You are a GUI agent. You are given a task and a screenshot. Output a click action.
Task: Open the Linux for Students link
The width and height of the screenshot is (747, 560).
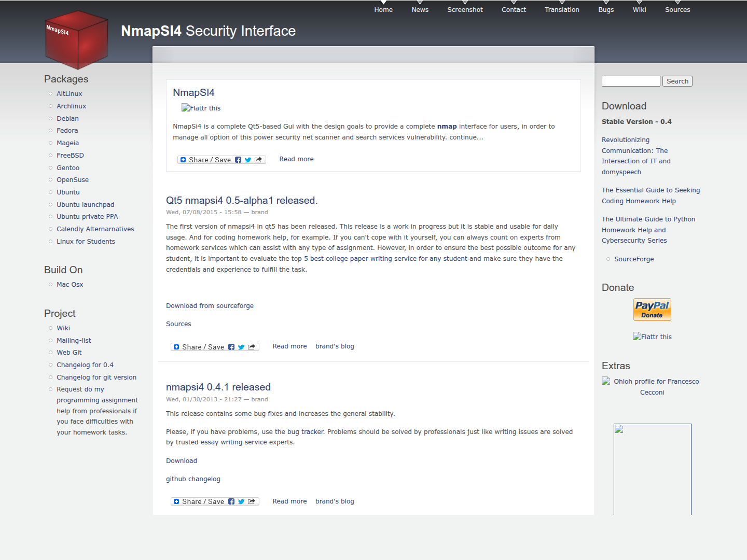click(86, 242)
